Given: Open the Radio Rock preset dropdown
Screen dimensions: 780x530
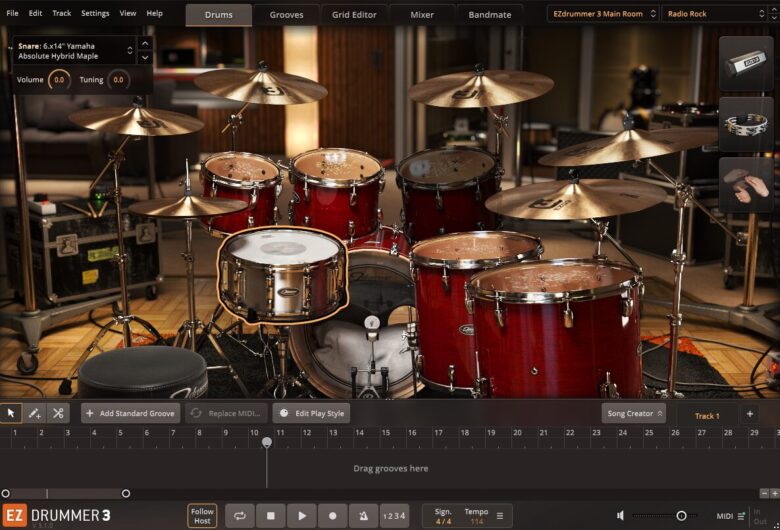Looking at the screenshot, I should click(715, 14).
